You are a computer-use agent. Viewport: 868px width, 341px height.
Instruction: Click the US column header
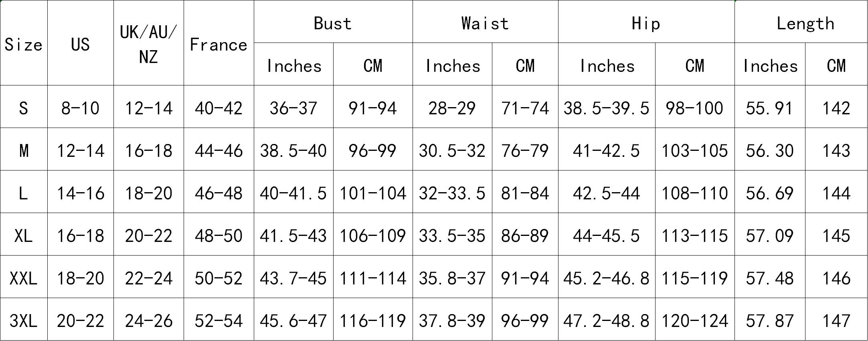pyautogui.click(x=81, y=43)
